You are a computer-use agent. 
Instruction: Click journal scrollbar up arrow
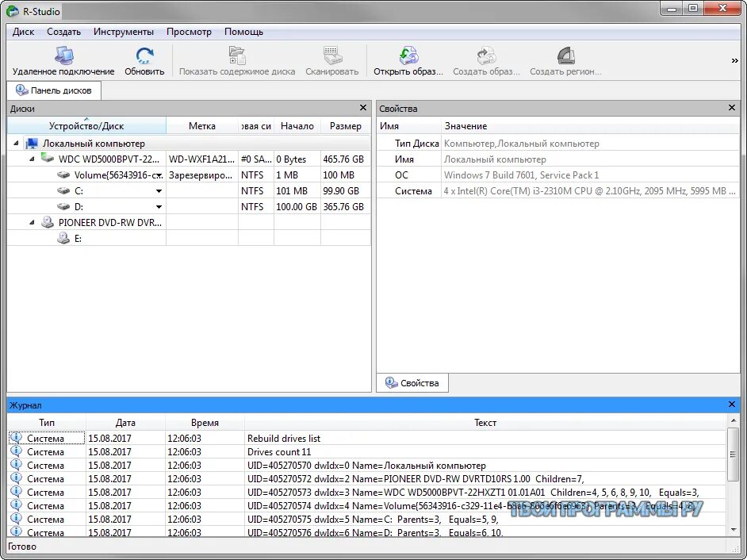click(x=733, y=421)
